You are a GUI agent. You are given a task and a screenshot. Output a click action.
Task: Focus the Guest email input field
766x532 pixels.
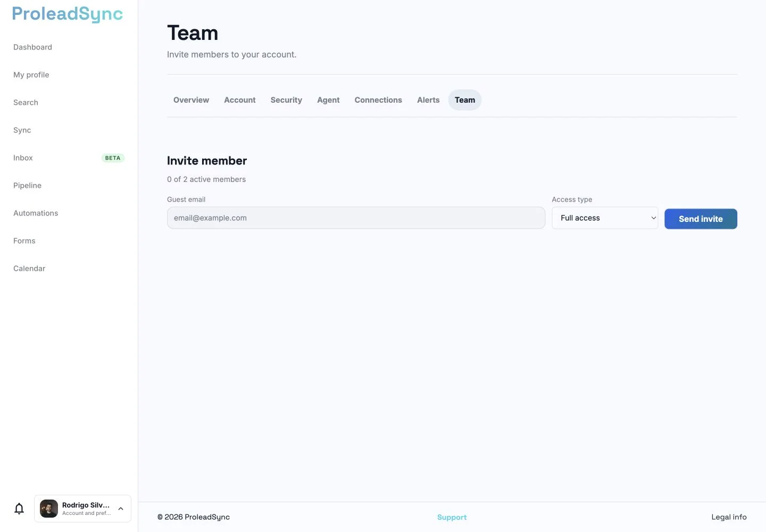[356, 218]
